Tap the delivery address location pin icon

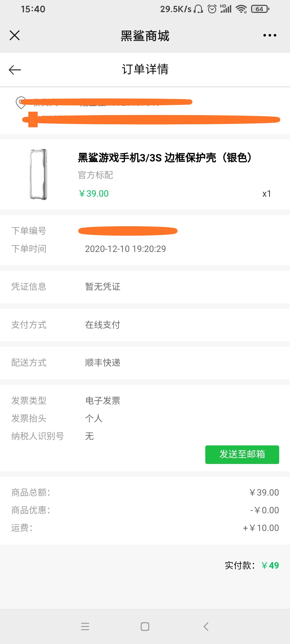[21, 103]
